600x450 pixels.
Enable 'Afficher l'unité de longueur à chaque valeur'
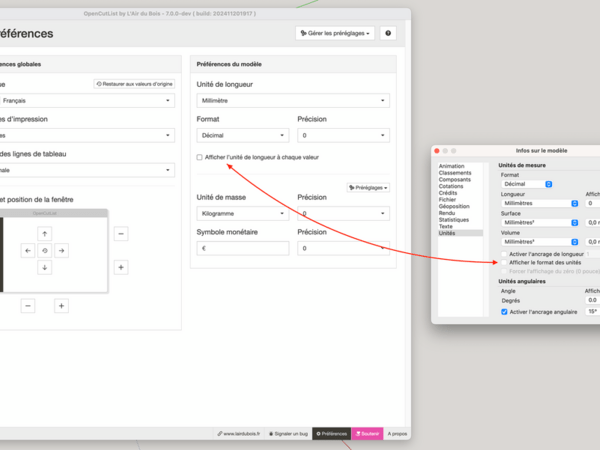[x=200, y=157]
